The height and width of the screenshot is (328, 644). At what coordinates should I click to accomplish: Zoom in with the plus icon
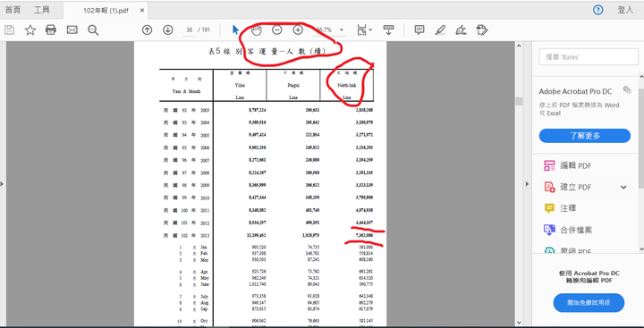coord(298,30)
